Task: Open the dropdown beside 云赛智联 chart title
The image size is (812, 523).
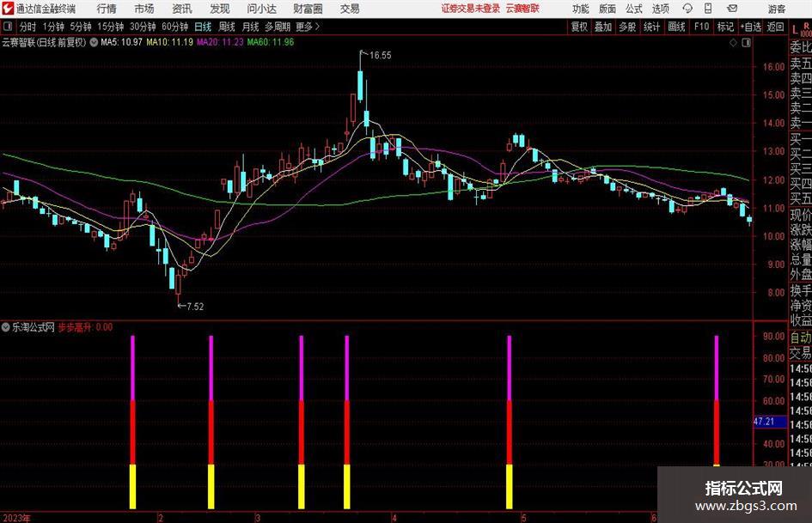Action: (x=94, y=42)
